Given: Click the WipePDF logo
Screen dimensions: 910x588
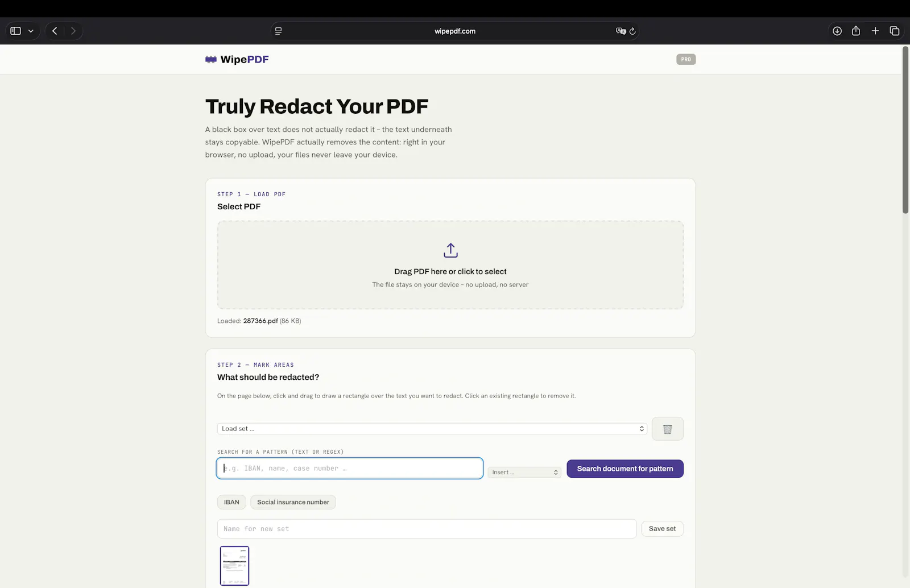Looking at the screenshot, I should click(x=237, y=59).
